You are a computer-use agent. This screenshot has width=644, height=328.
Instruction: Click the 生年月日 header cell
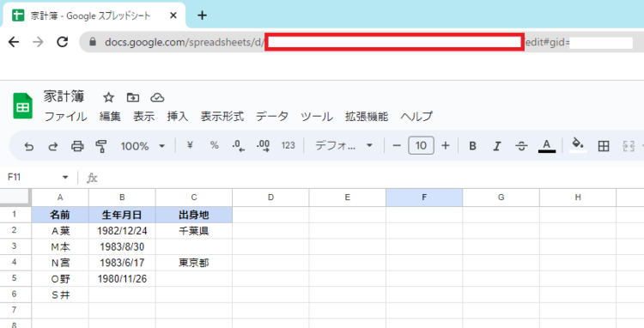(x=122, y=215)
